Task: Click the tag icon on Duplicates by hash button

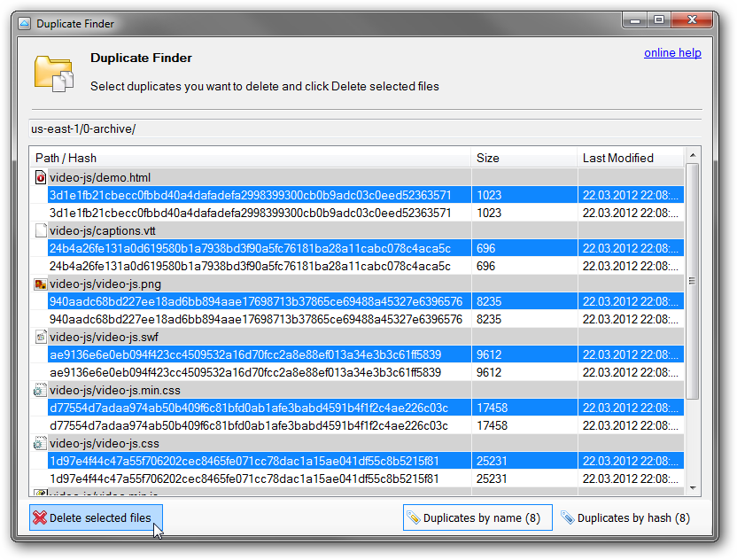Action: click(x=565, y=517)
